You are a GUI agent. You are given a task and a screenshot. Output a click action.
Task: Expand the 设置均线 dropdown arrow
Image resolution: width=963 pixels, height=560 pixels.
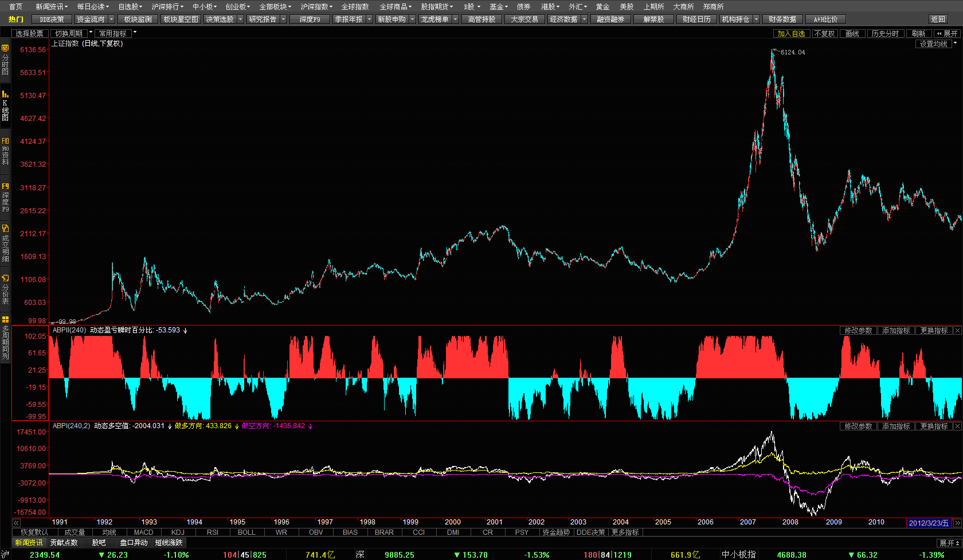tap(955, 43)
